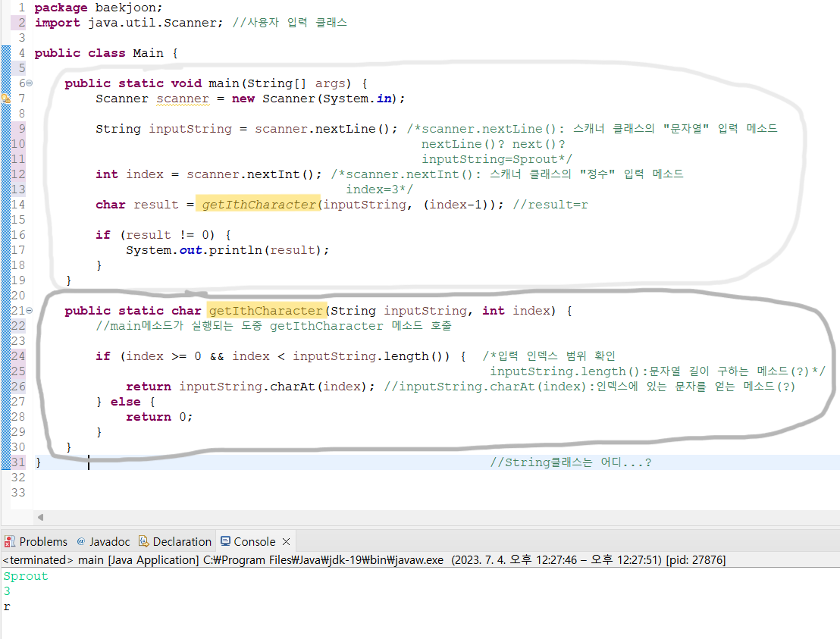Click 'System.out.println(result);' on line 17

tap(227, 250)
